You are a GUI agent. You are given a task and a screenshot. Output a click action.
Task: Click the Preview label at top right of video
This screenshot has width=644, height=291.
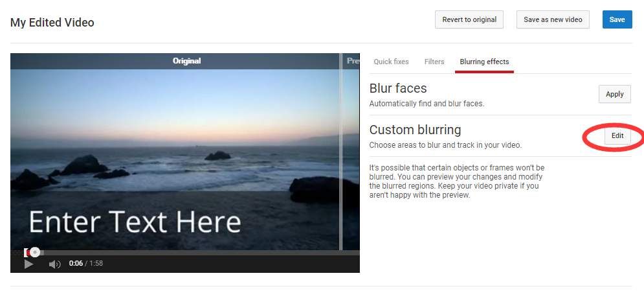(353, 61)
